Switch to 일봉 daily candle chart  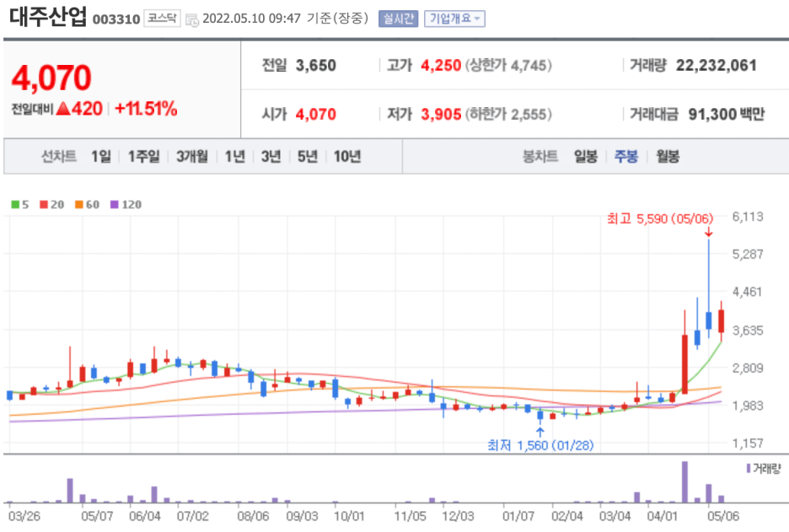(586, 157)
